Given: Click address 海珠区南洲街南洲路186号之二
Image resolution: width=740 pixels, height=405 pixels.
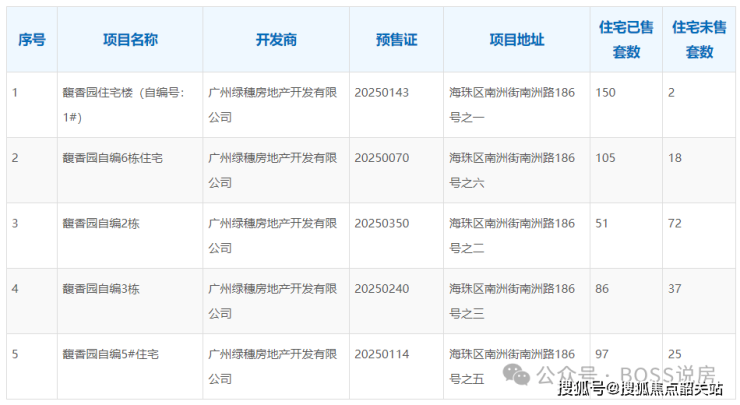Looking at the screenshot, I should coord(512,236).
